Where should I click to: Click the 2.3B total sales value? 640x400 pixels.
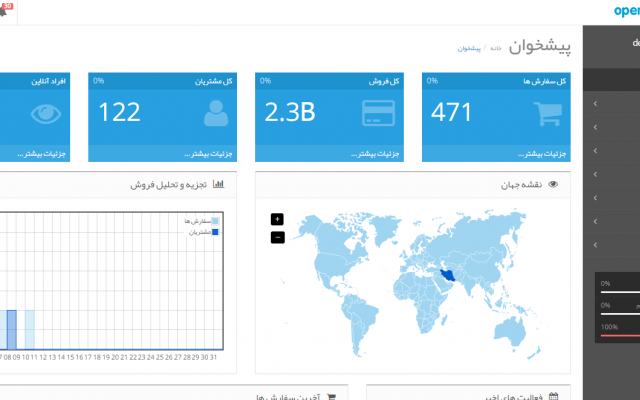tap(289, 112)
